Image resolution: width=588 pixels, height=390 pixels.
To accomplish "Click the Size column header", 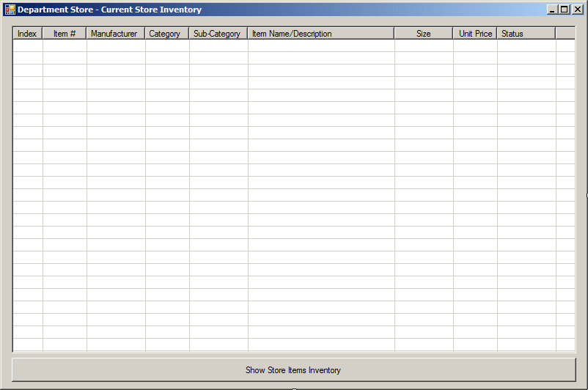I will (x=424, y=34).
